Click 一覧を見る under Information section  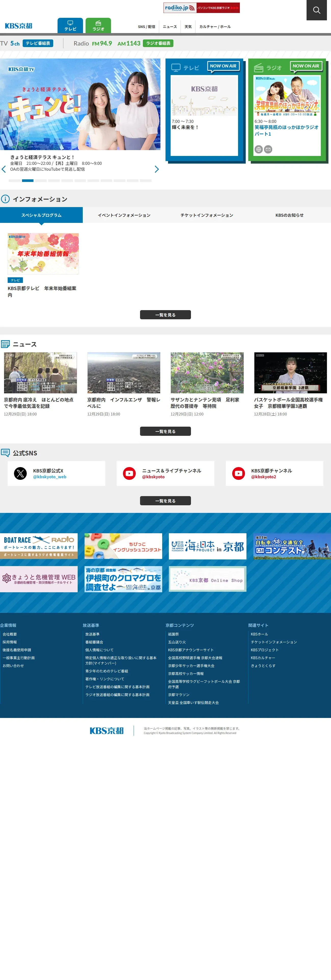pyautogui.click(x=165, y=315)
